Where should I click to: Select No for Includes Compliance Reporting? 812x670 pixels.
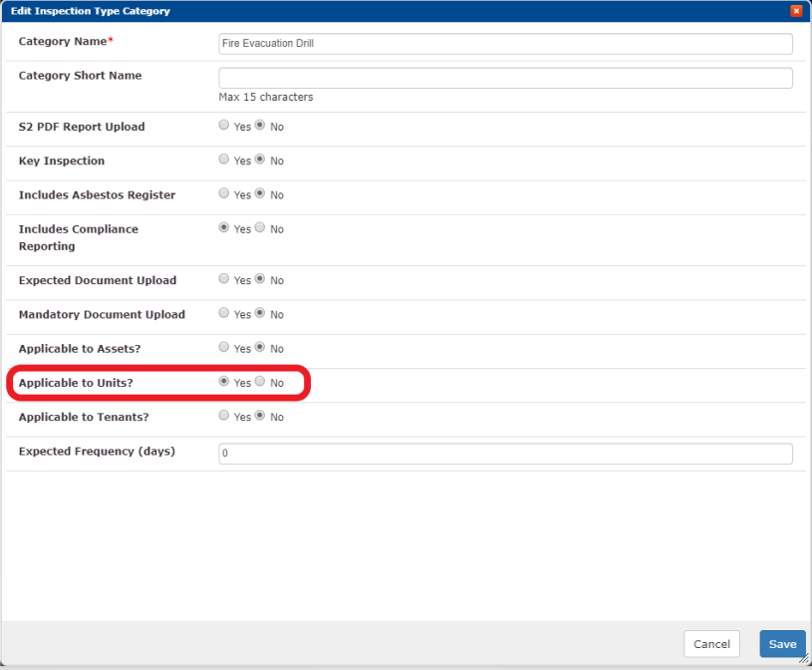(260, 227)
